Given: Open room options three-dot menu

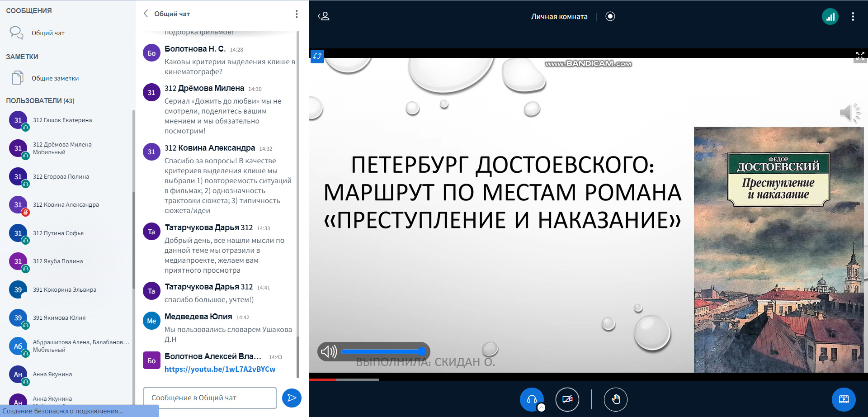Looking at the screenshot, I should pos(853,17).
